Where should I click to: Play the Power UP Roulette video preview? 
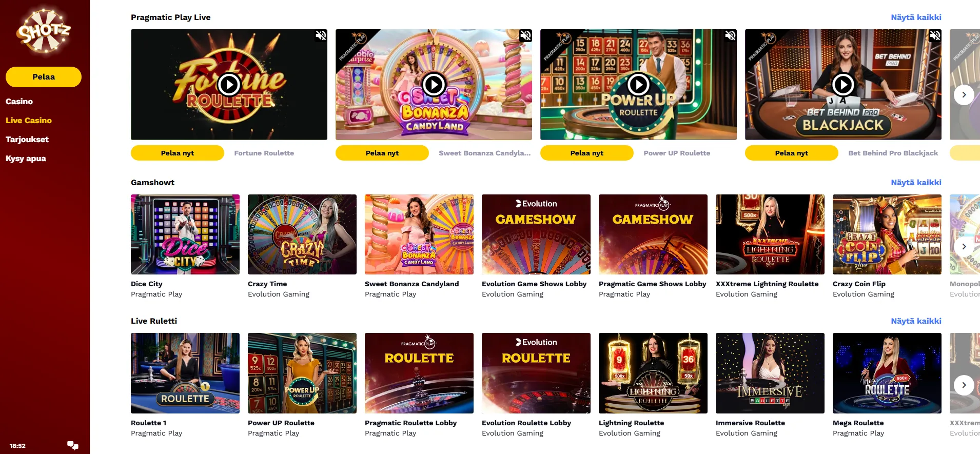pos(638,85)
